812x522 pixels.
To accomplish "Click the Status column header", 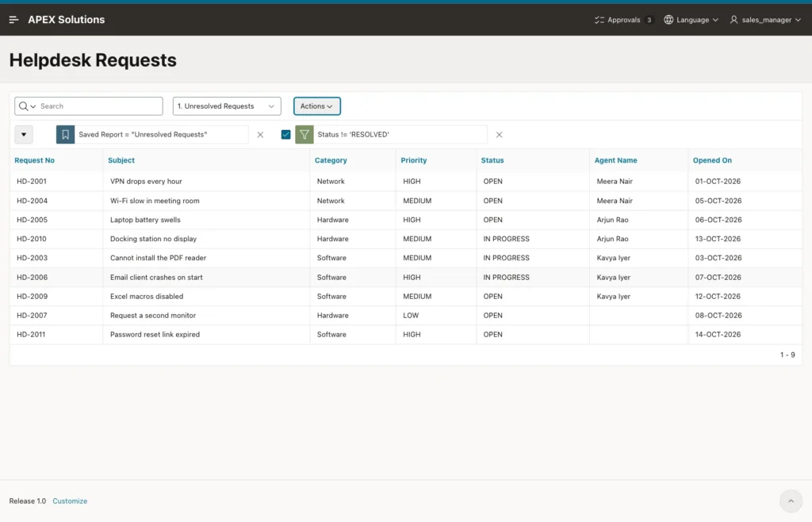I will click(x=492, y=160).
